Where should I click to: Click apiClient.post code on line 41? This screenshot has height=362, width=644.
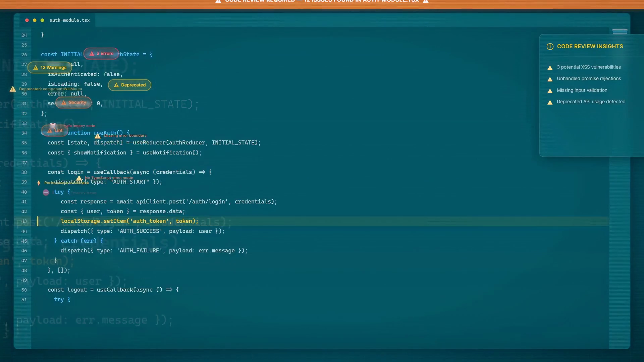(x=206, y=201)
